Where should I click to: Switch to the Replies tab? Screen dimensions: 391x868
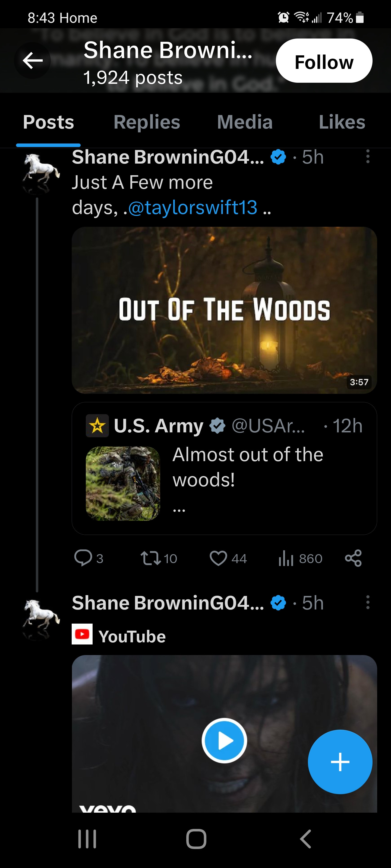(x=147, y=122)
